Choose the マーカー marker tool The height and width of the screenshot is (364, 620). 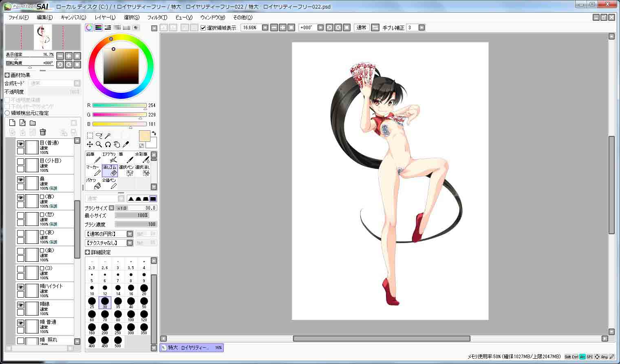(x=93, y=171)
